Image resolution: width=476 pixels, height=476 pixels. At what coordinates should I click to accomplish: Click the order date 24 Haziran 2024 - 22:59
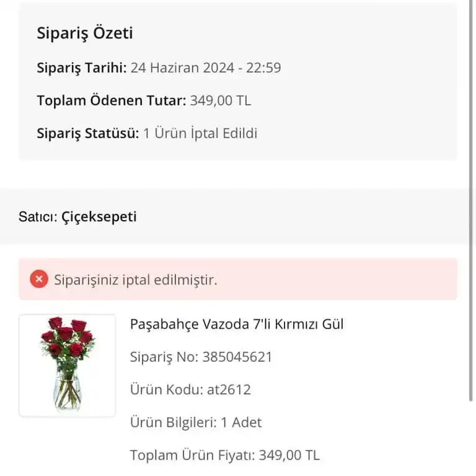tap(206, 68)
